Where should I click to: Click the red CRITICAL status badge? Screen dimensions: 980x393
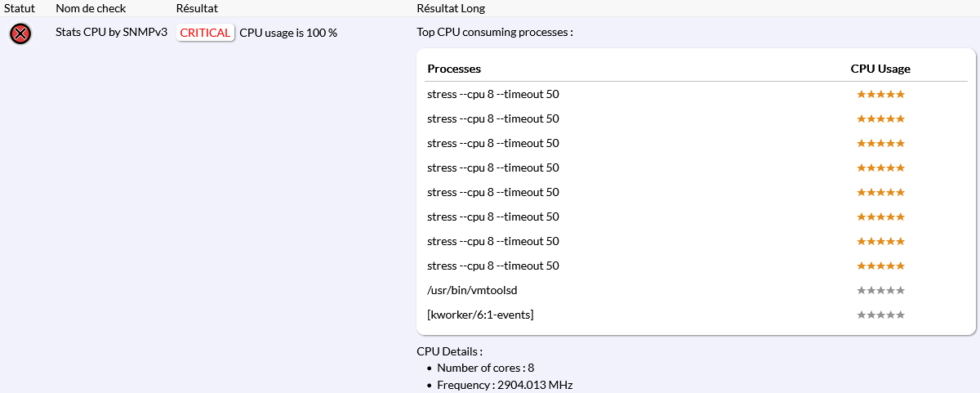pyautogui.click(x=205, y=33)
